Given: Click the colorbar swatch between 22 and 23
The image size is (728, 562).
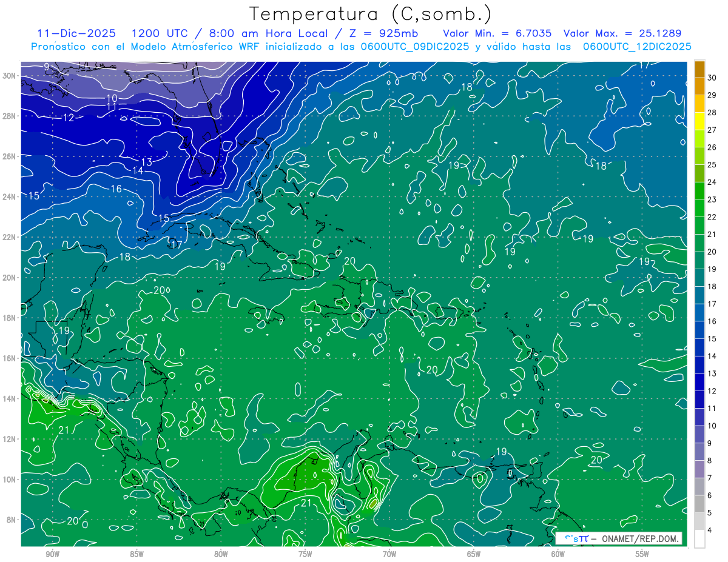Looking at the screenshot, I should [699, 208].
